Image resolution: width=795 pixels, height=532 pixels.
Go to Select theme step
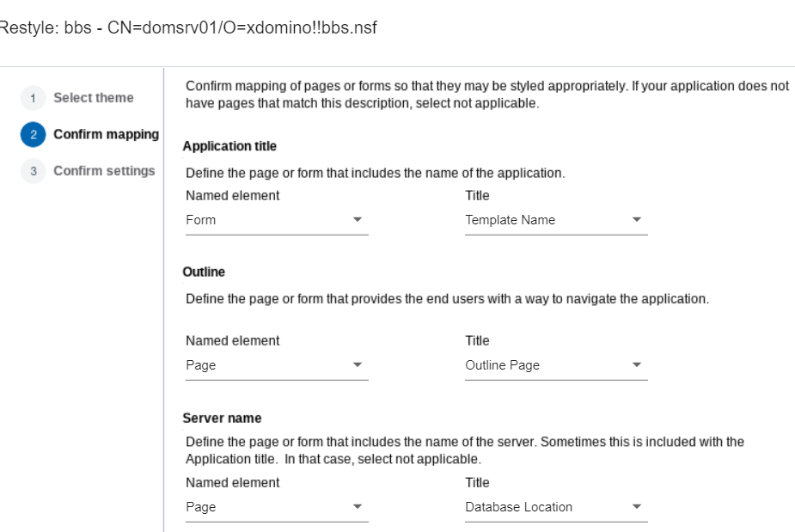[94, 97]
